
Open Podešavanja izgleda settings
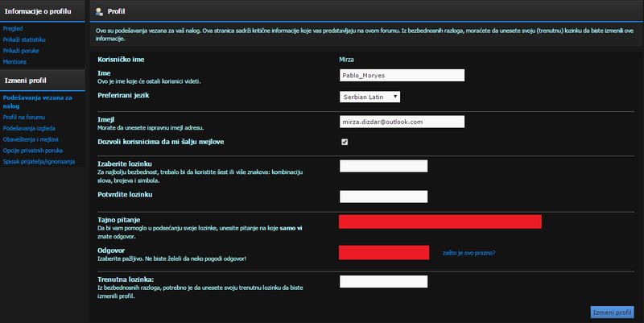(31, 127)
